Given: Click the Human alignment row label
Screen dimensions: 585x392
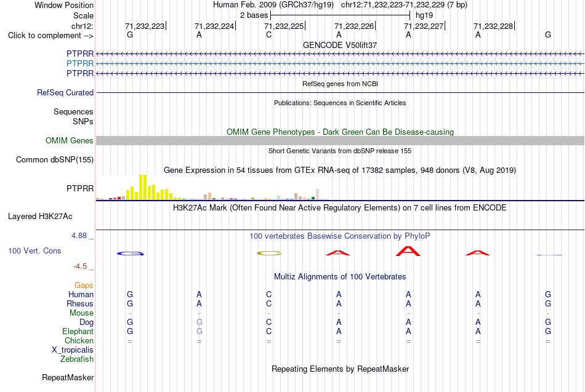Looking at the screenshot, I should [81, 295].
